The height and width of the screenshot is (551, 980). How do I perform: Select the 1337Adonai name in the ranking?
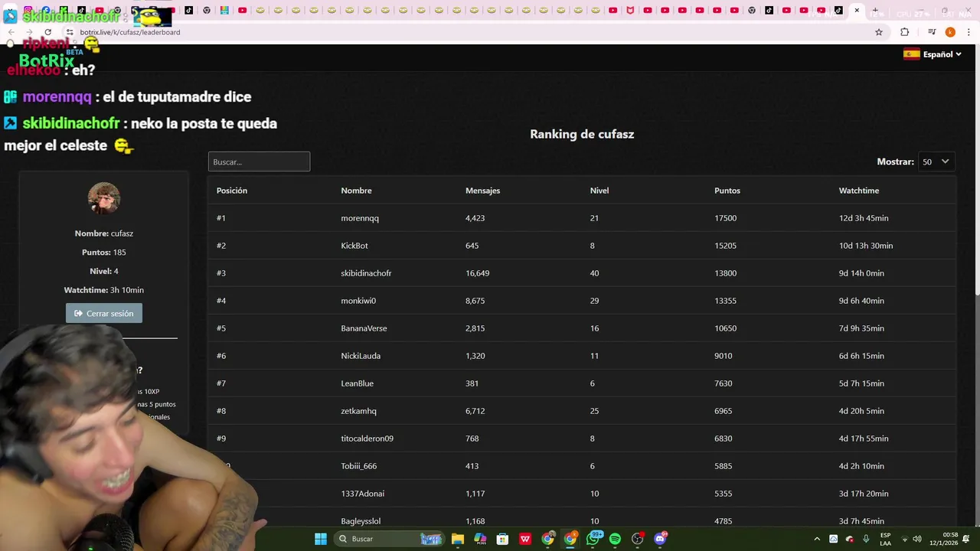362,494
